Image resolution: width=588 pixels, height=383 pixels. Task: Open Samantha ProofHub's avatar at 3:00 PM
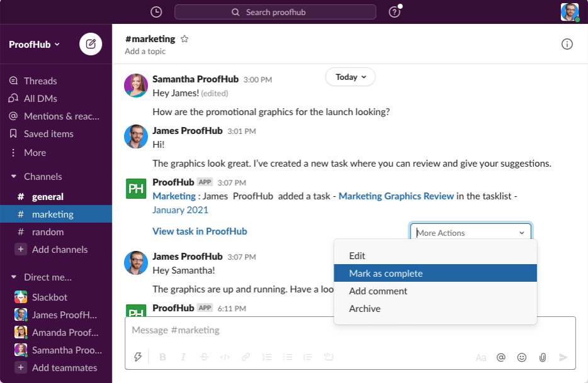pos(136,86)
